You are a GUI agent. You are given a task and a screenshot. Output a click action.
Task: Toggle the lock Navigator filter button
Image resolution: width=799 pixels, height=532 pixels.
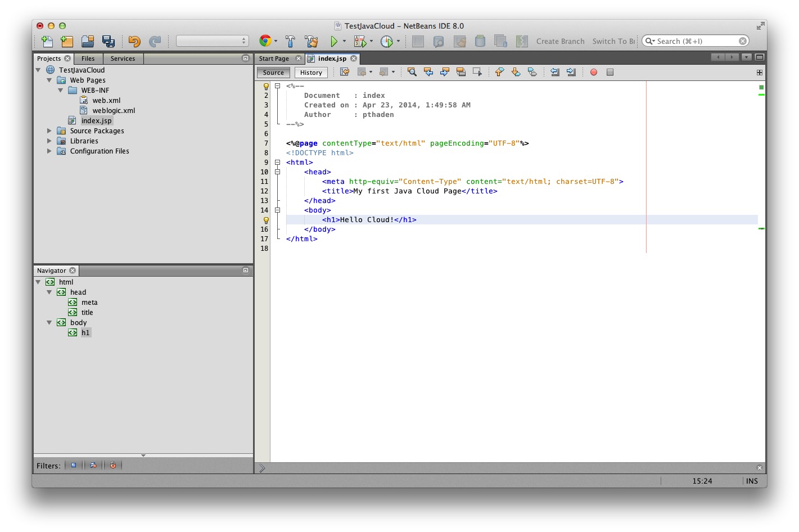(x=112, y=465)
